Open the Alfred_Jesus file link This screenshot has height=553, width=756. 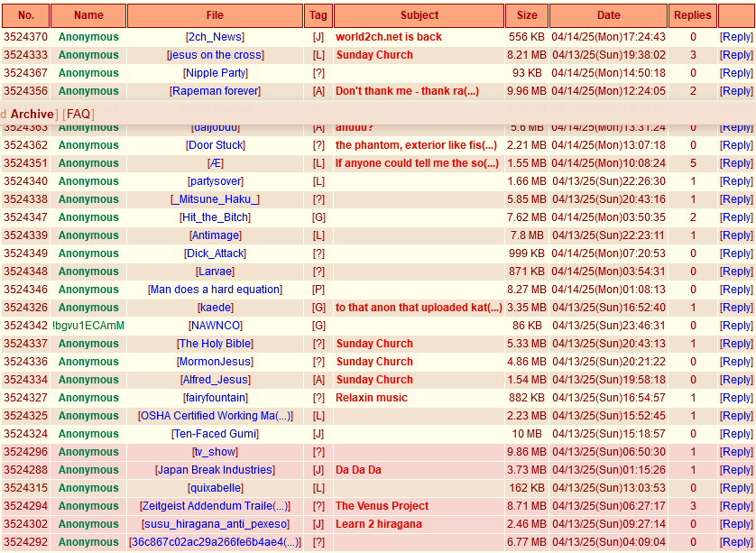[x=216, y=380]
